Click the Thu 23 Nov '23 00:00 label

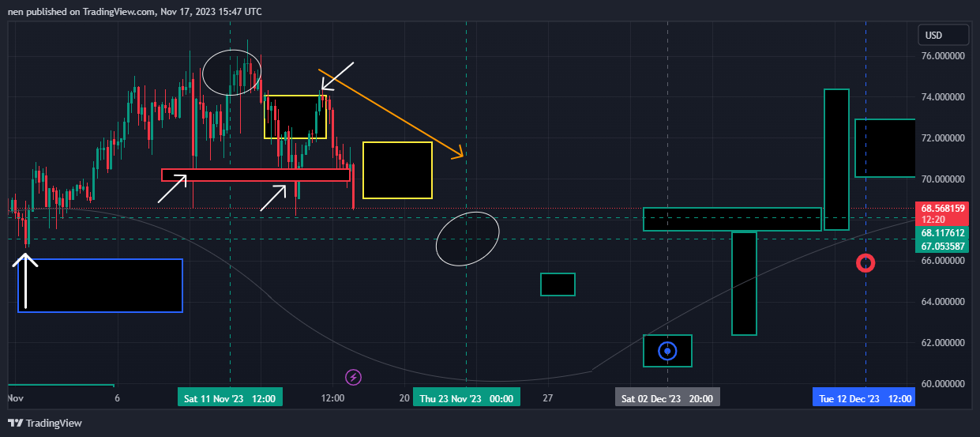(x=467, y=399)
